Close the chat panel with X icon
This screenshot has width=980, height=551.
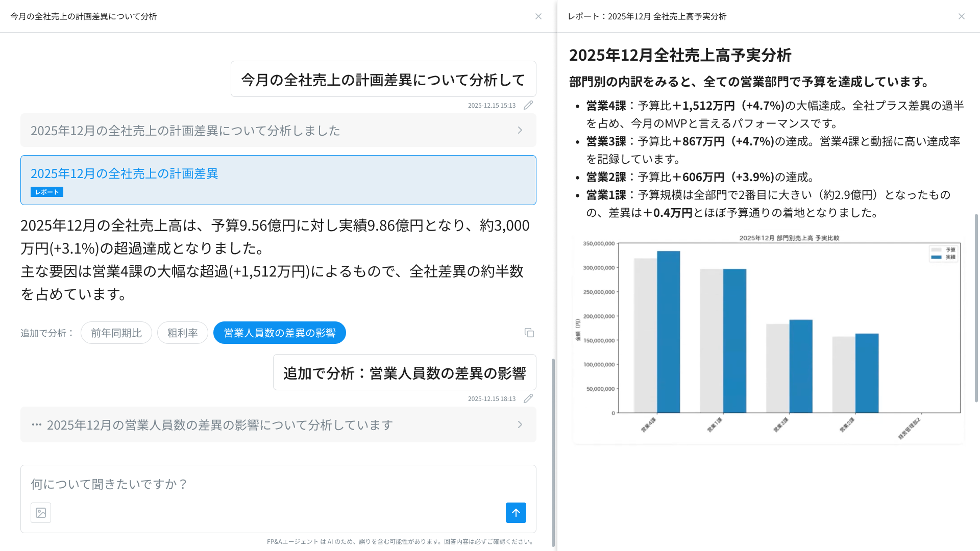tap(538, 16)
